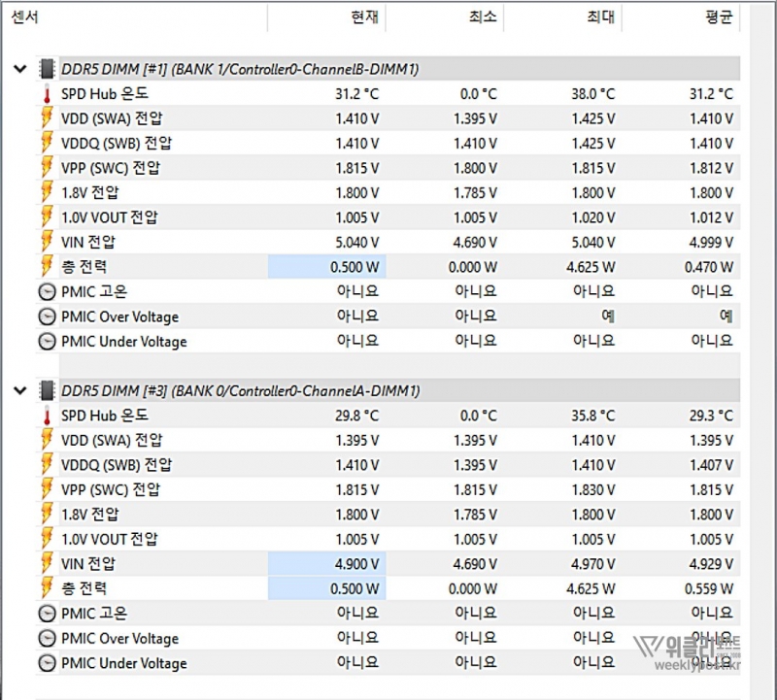Click the memory chip icon for DIMM [#3]
The width and height of the screenshot is (777, 700).
(47, 390)
